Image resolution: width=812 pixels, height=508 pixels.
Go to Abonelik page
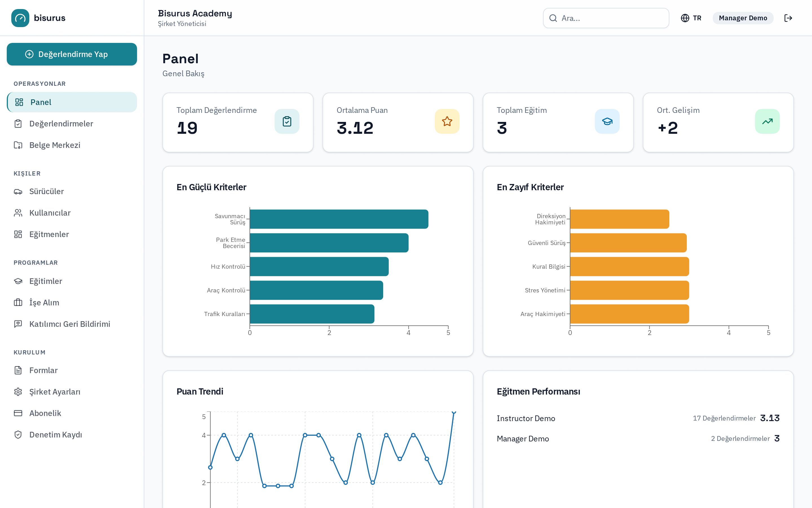[72, 413]
